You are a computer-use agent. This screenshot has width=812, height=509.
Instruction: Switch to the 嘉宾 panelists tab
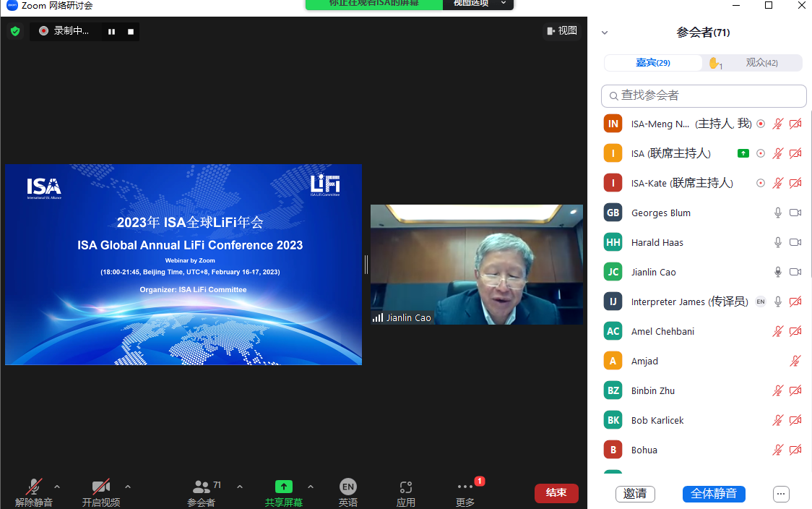(x=653, y=63)
